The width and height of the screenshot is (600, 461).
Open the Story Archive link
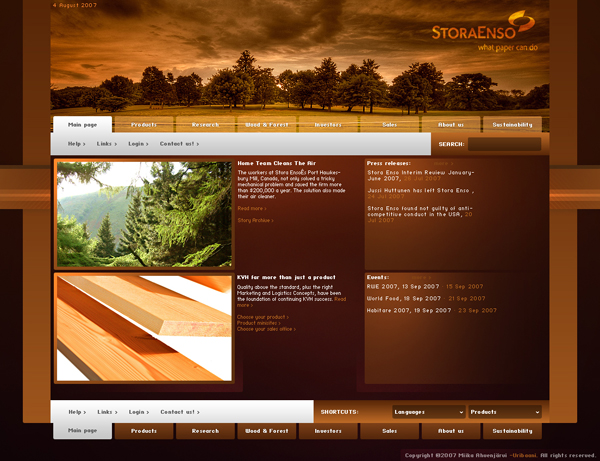255,220
